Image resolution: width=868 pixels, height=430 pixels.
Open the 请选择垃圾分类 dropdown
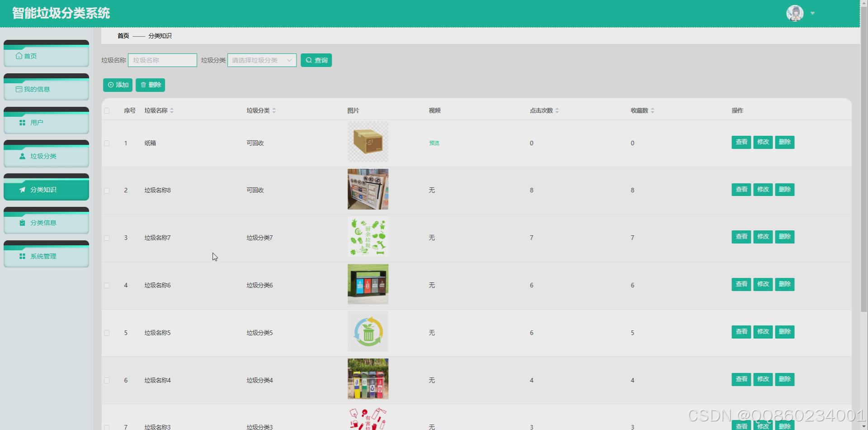[262, 60]
